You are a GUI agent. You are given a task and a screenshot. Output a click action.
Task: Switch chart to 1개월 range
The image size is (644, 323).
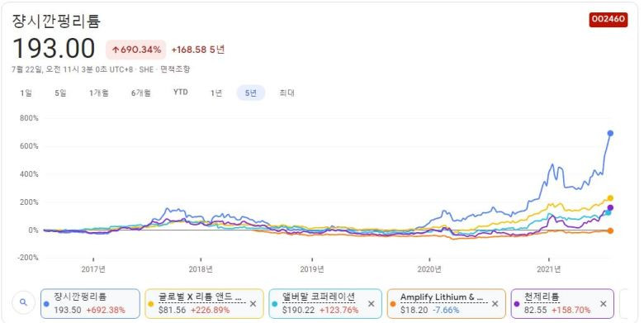(x=98, y=93)
